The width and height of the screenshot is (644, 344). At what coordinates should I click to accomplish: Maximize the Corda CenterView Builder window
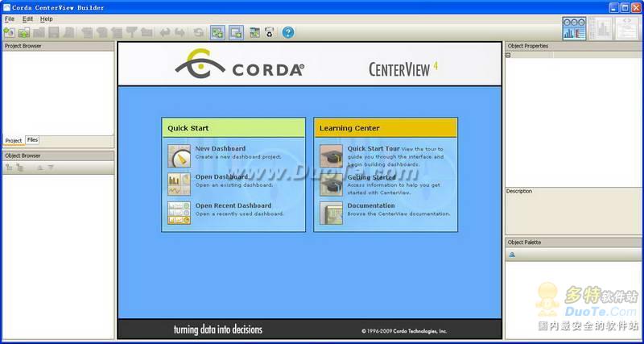(625, 7)
